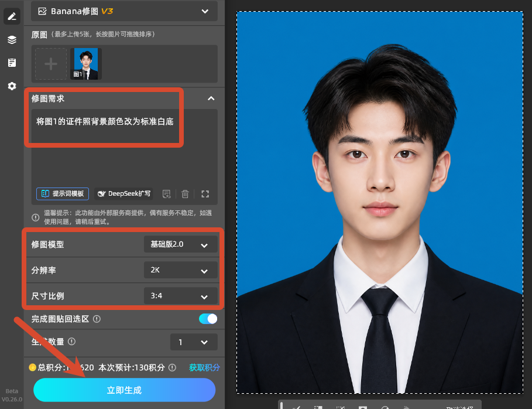Collapse the 修图需求 section
532x409 pixels.
tap(211, 98)
